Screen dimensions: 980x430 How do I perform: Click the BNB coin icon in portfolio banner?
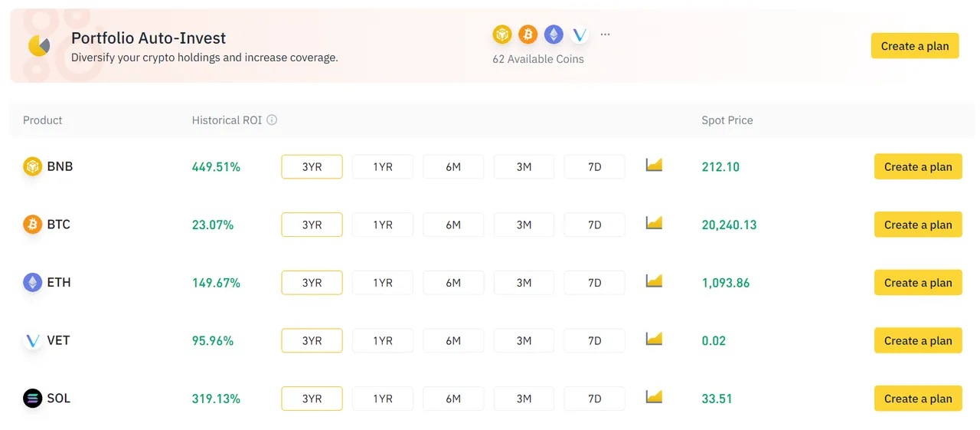tap(502, 34)
